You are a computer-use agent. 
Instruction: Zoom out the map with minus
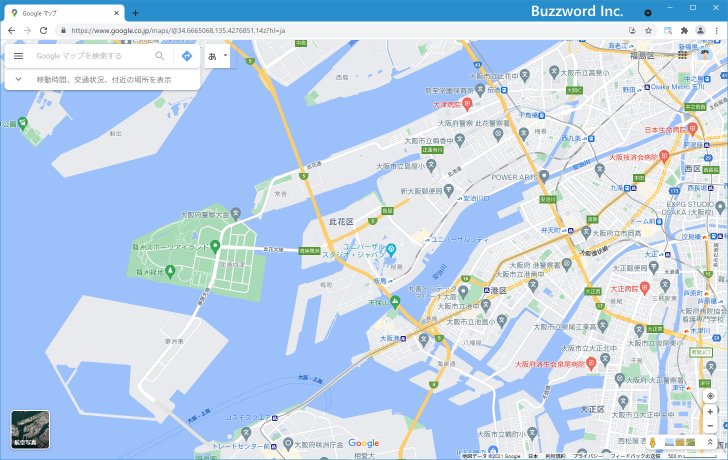point(710,426)
